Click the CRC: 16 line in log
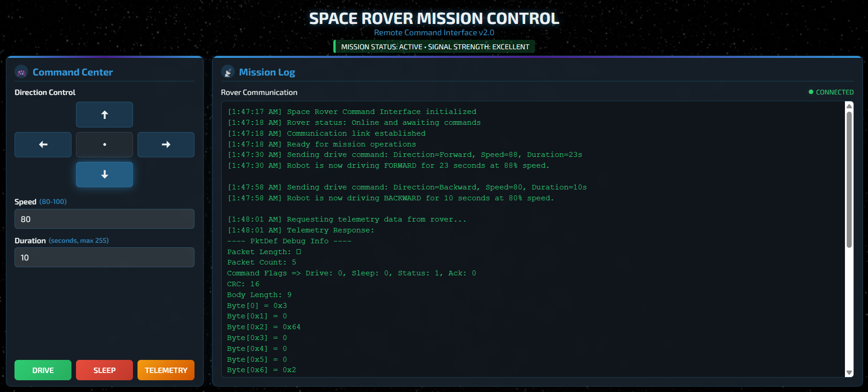The height and width of the screenshot is (392, 868). (x=243, y=284)
